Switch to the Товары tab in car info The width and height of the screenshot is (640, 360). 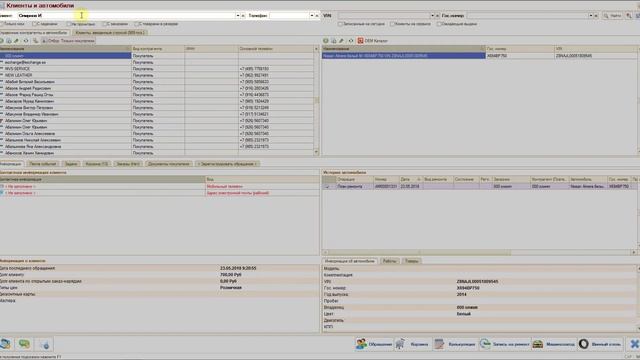tap(411, 261)
